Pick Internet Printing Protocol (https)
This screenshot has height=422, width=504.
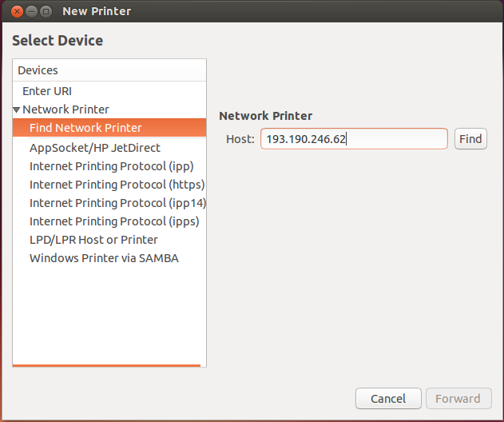pyautogui.click(x=117, y=185)
